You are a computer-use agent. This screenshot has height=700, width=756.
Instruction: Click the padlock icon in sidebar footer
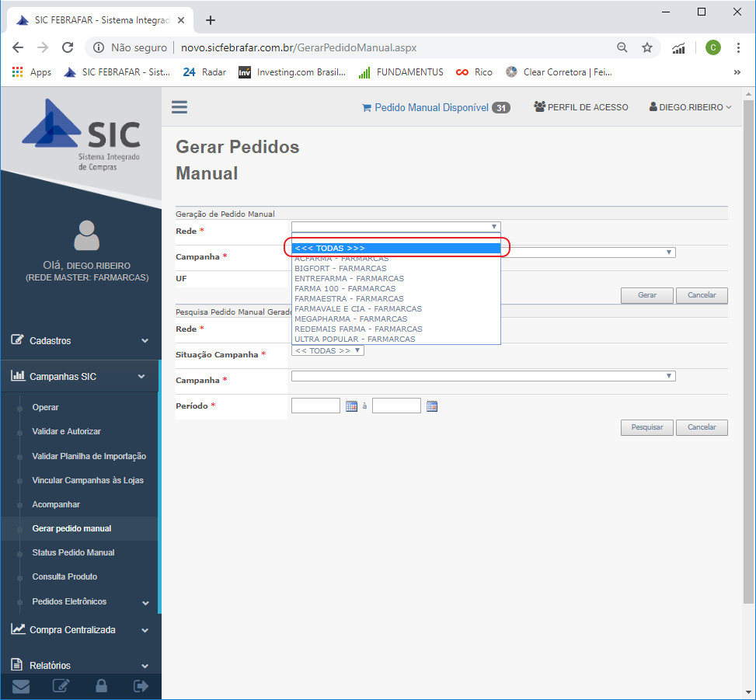[101, 686]
